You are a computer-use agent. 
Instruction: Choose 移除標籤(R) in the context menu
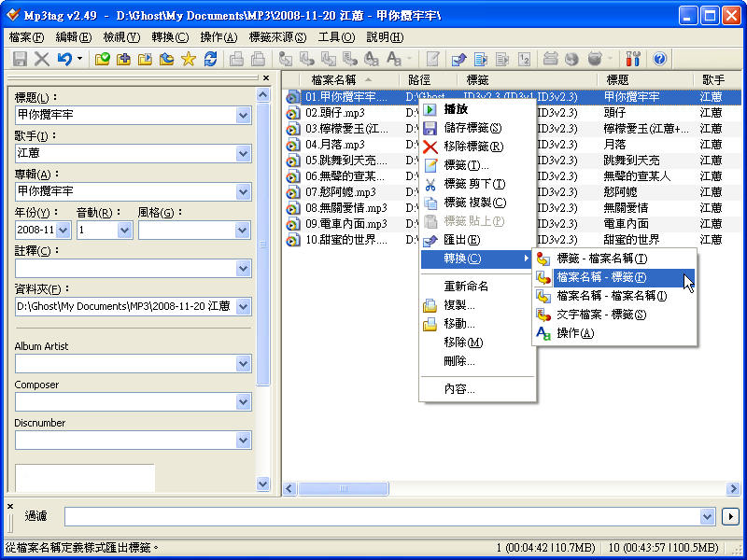tap(477, 147)
